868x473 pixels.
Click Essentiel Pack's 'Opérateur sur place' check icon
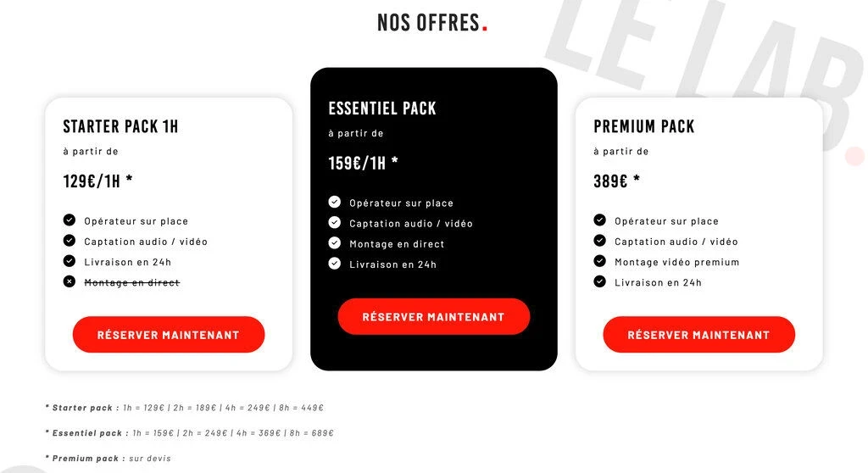[335, 203]
